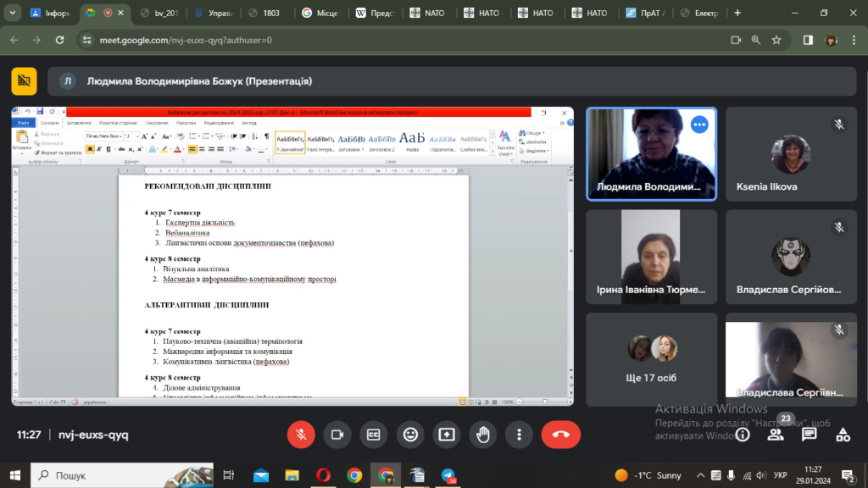Turn on closed captions
The image size is (868, 488).
coord(373,435)
